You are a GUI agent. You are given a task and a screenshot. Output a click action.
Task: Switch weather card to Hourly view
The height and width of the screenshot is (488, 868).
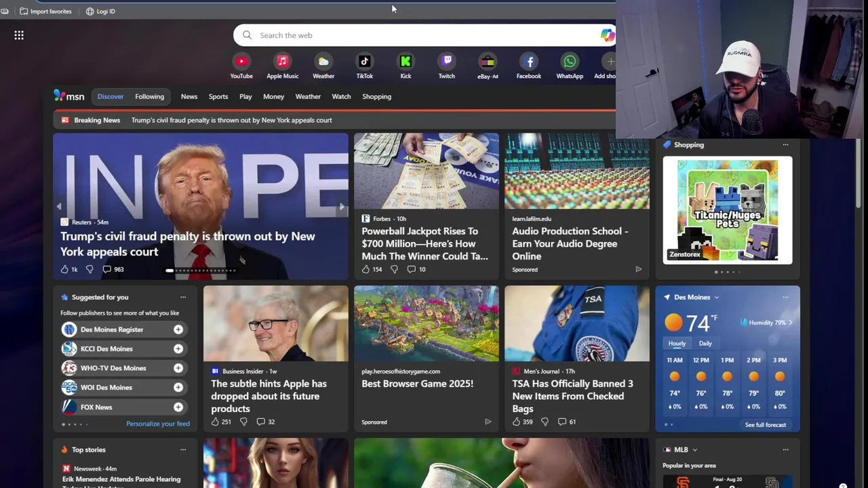pyautogui.click(x=677, y=343)
